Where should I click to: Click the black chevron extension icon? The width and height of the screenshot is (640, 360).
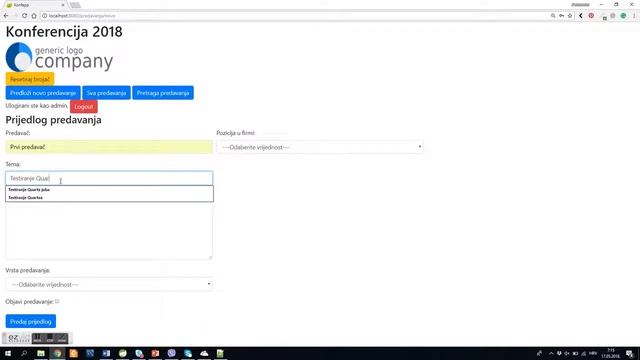[581, 16]
